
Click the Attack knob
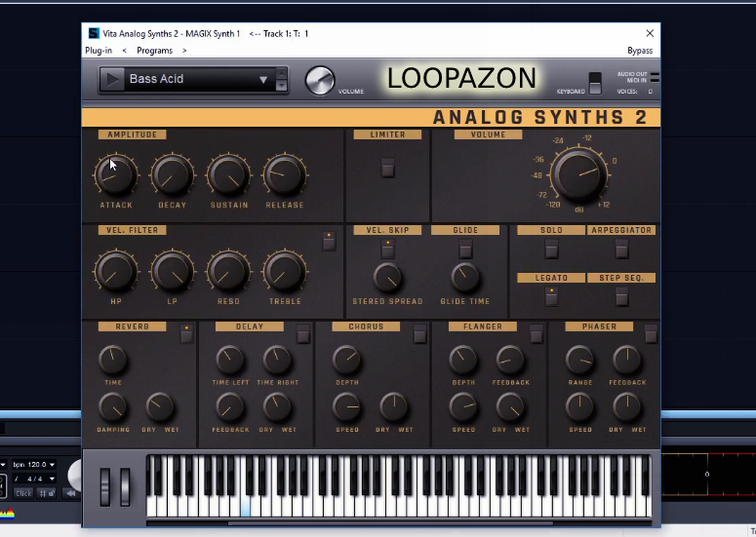click(x=116, y=174)
